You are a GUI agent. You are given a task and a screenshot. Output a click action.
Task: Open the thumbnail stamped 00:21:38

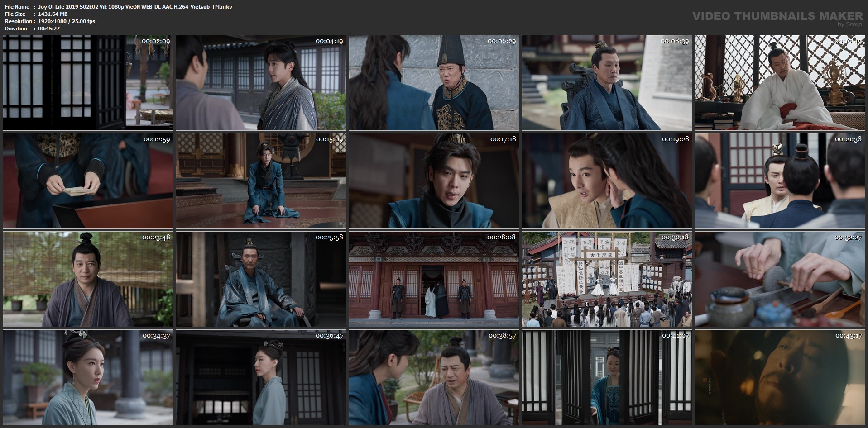click(780, 181)
